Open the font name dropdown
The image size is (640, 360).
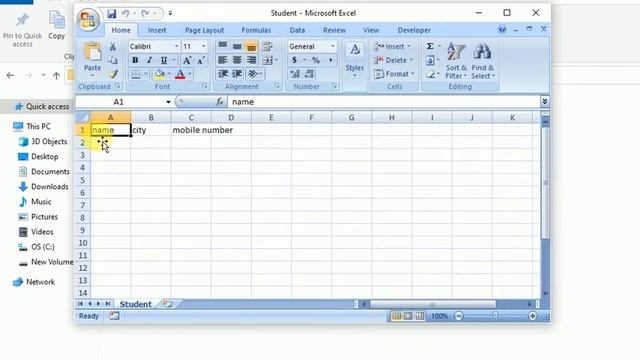tap(176, 47)
